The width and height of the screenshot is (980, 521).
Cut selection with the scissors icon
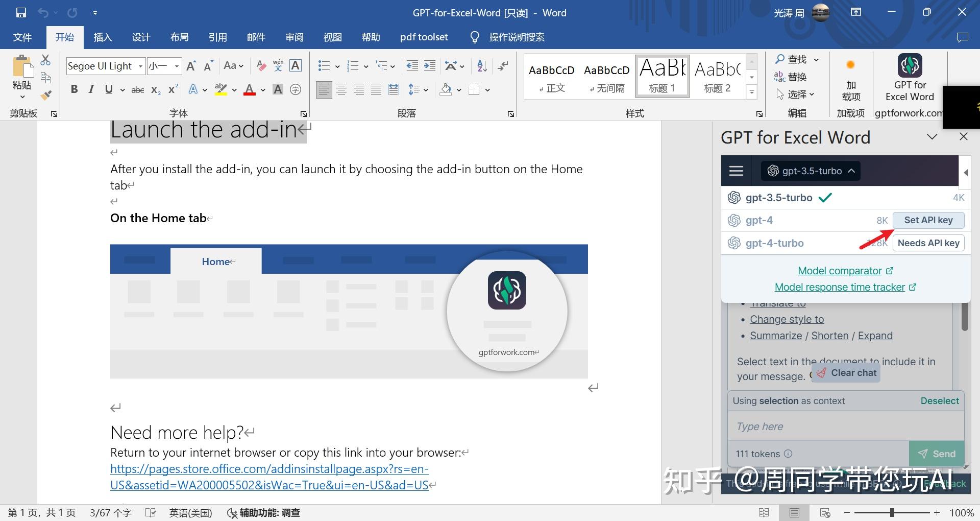coord(45,60)
